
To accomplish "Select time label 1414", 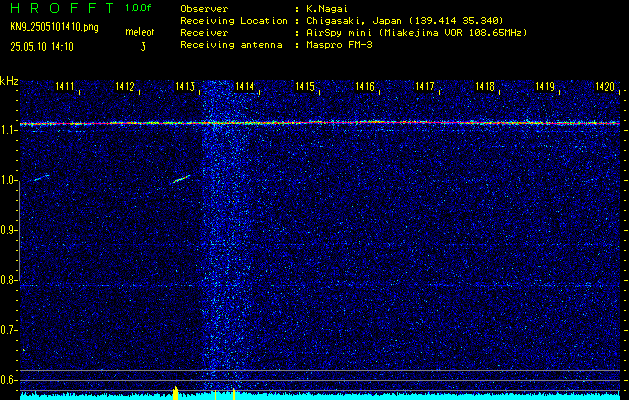I will tap(245, 86).
